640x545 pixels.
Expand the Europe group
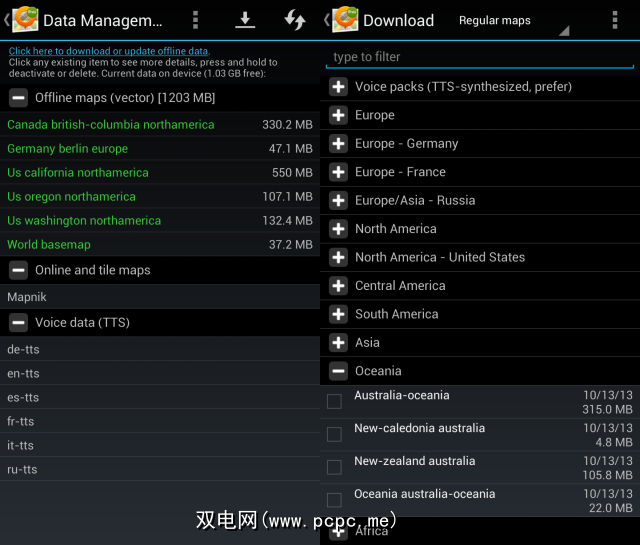click(338, 115)
